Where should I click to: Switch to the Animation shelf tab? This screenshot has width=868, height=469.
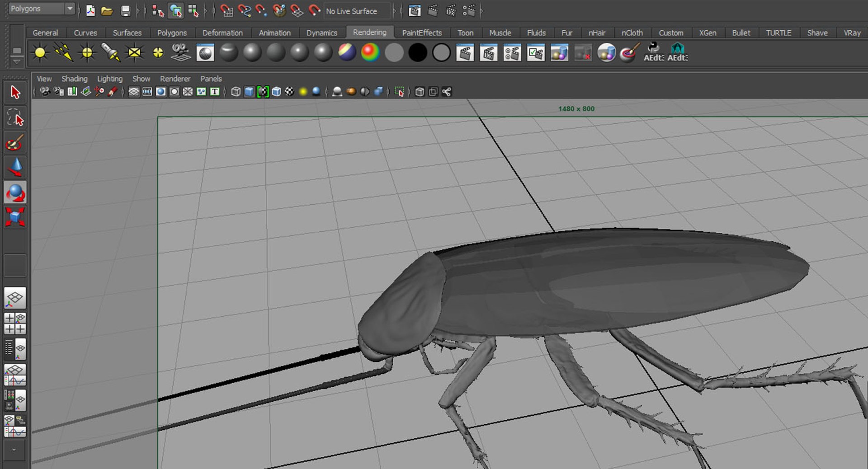tap(274, 33)
